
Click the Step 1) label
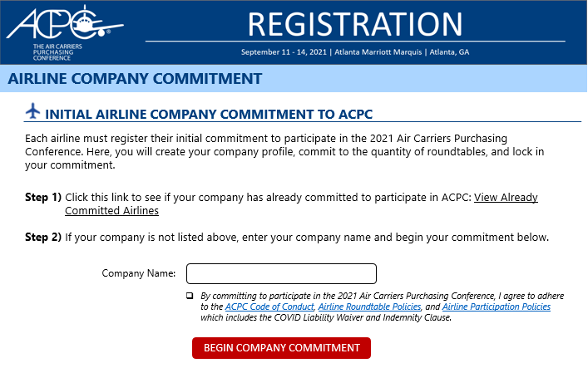[x=43, y=197]
